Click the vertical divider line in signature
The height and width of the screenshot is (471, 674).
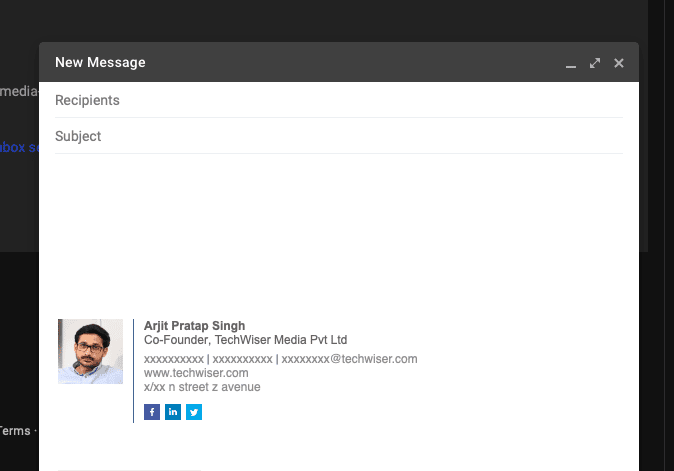(133, 370)
